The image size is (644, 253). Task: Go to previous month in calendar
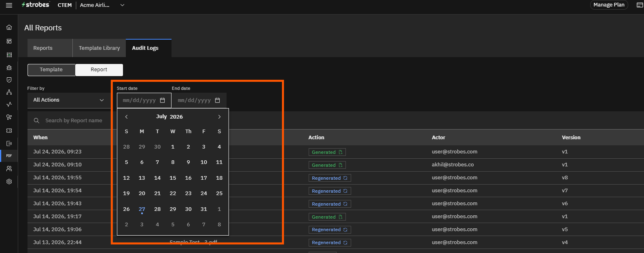pyautogui.click(x=126, y=117)
